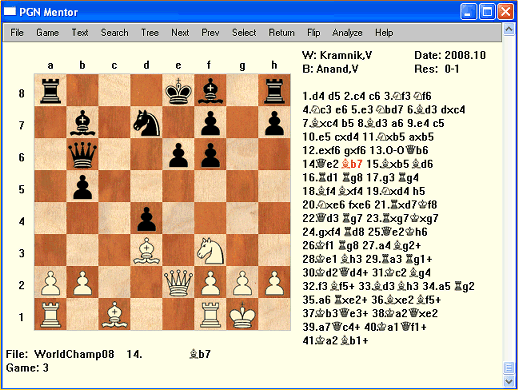Click the scrollbar up arrow

tap(509, 29)
